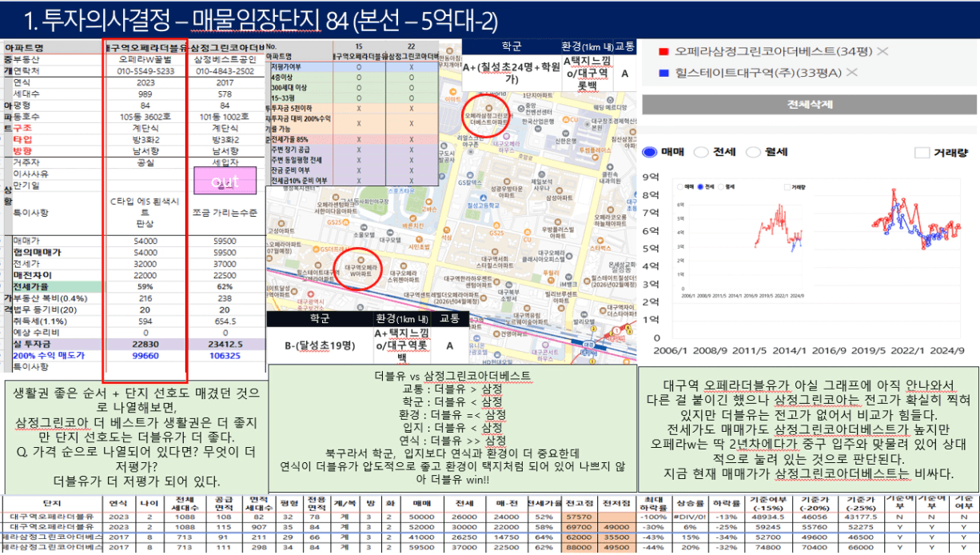Click the 200% 수익 매도가 value 99660
The image size is (980, 555).
145,355
